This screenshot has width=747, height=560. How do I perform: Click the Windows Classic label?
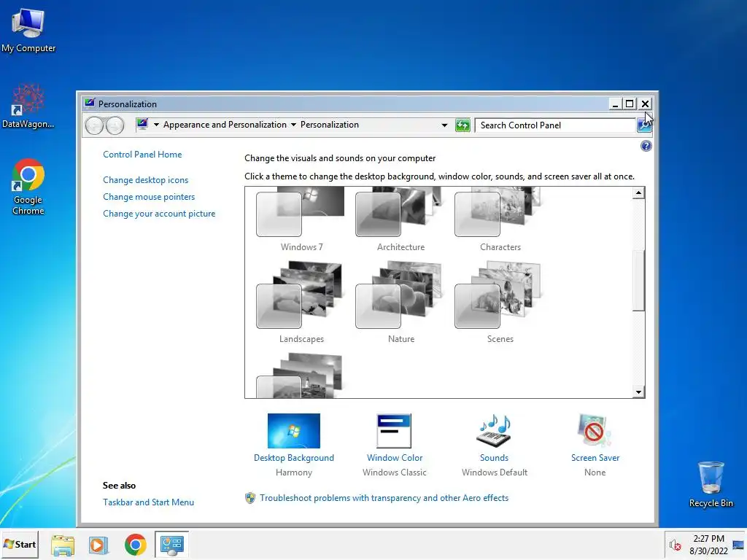pyautogui.click(x=395, y=472)
